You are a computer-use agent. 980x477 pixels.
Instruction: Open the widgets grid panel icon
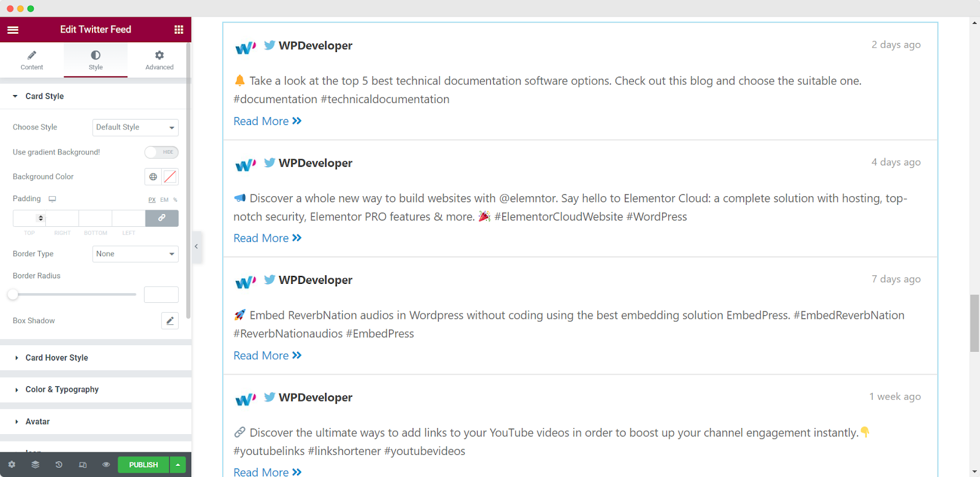pos(179,29)
